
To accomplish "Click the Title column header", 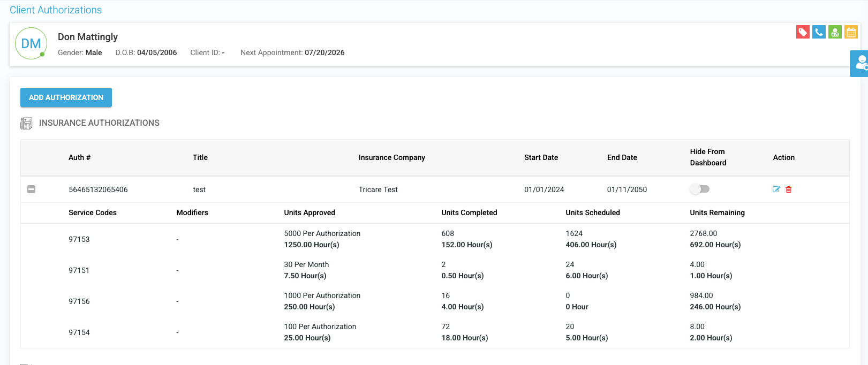I will tap(200, 157).
